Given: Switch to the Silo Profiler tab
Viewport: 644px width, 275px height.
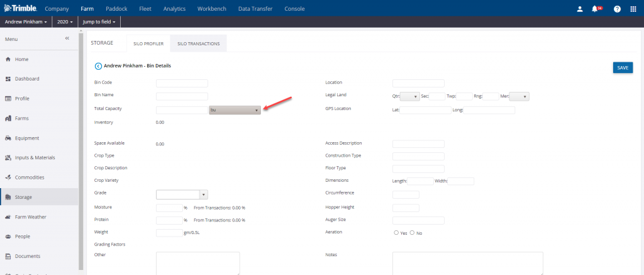Looking at the screenshot, I should [148, 43].
